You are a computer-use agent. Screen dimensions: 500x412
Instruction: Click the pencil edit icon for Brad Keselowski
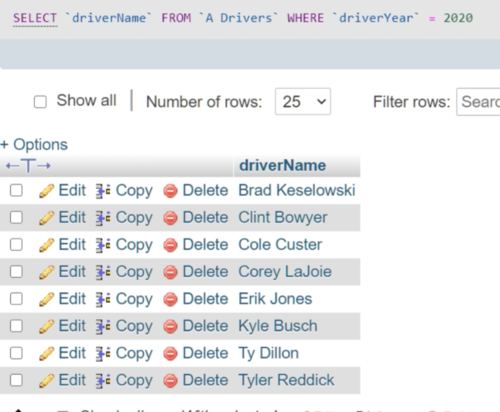click(x=46, y=191)
